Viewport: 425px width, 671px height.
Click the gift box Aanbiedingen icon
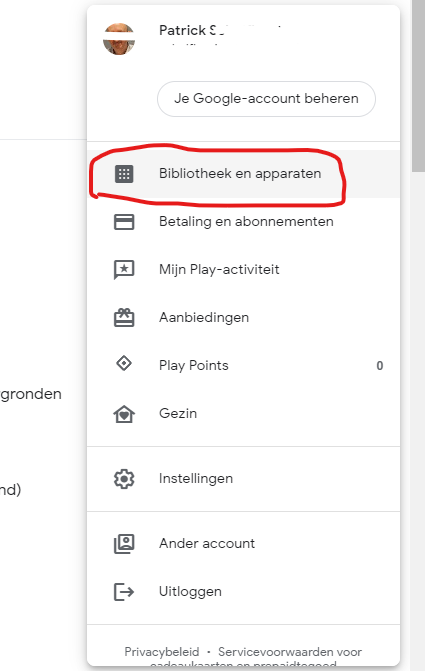tap(124, 318)
